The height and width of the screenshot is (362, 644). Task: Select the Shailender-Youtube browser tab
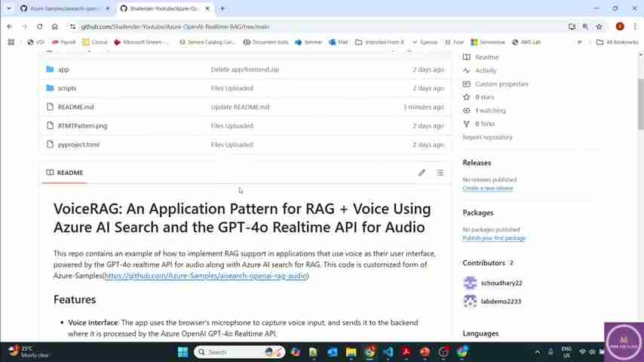pos(164,8)
